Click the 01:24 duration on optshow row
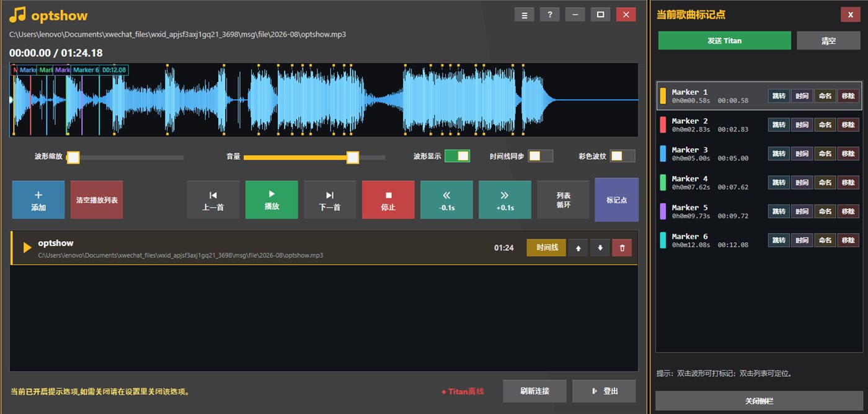 click(504, 248)
